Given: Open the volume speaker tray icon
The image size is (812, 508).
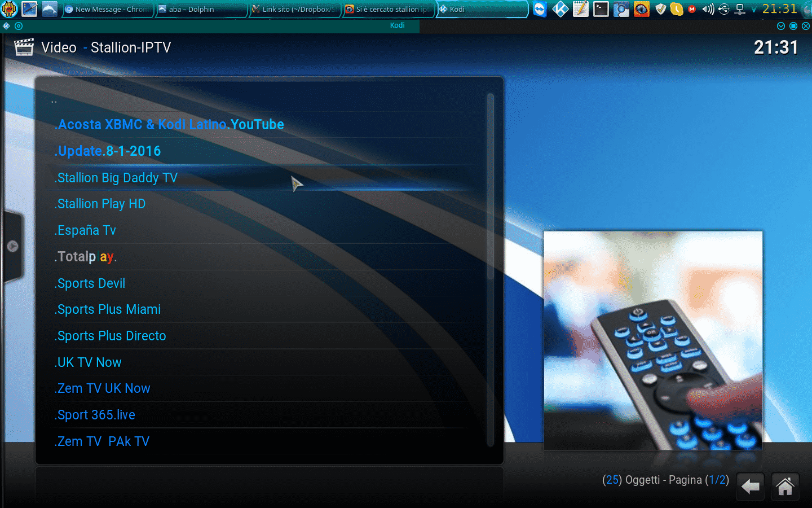Looking at the screenshot, I should coord(708,9).
